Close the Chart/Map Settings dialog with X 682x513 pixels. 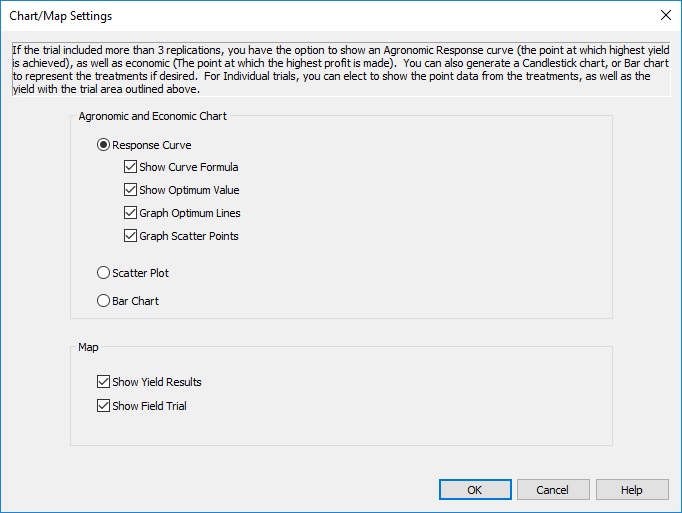pyautogui.click(x=665, y=15)
